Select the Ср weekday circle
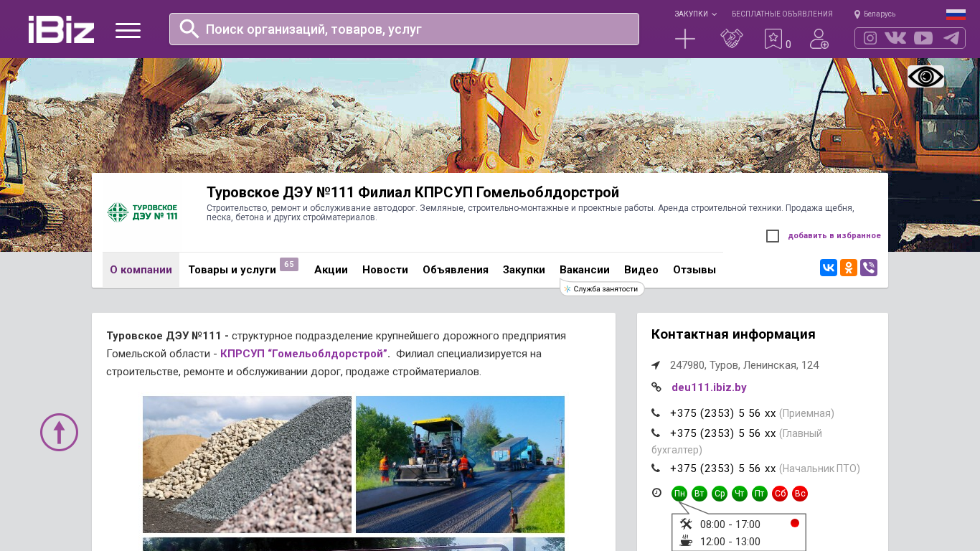This screenshot has height=551, width=980. coord(720,494)
